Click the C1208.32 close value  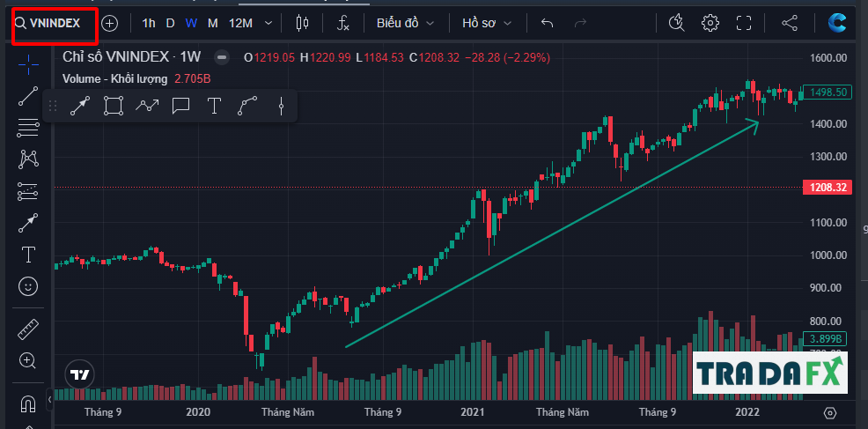(x=434, y=57)
